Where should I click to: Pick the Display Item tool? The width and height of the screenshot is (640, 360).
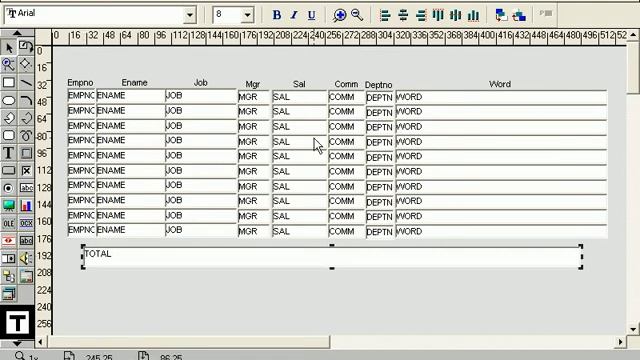26,241
